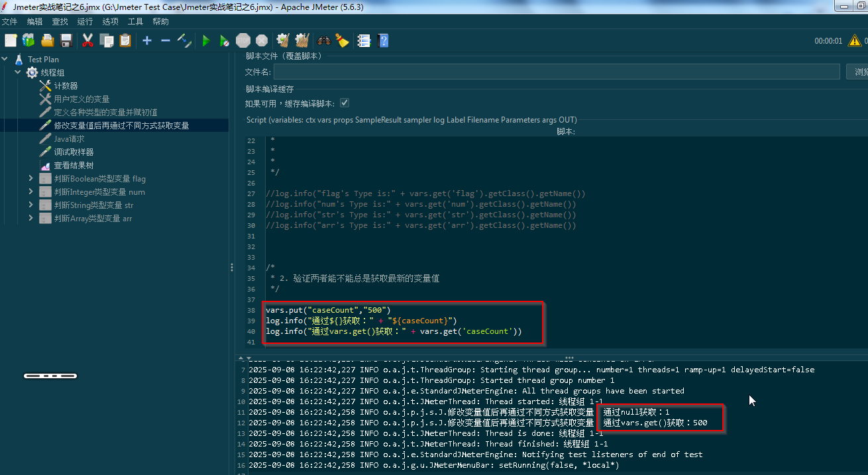Screen dimensions: 868x475
Task: Expand the 判断Integer类型变量 num node
Action: point(30,191)
